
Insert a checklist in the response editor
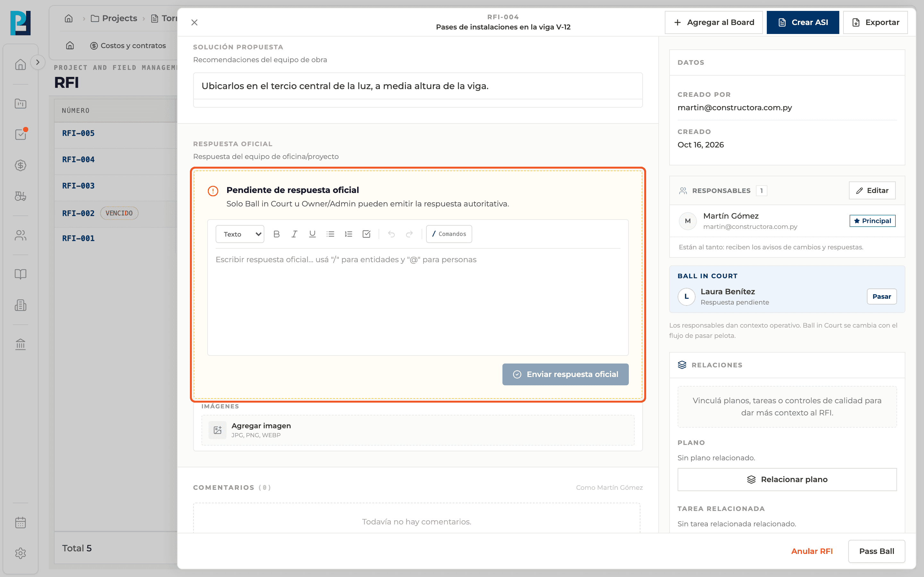point(366,234)
